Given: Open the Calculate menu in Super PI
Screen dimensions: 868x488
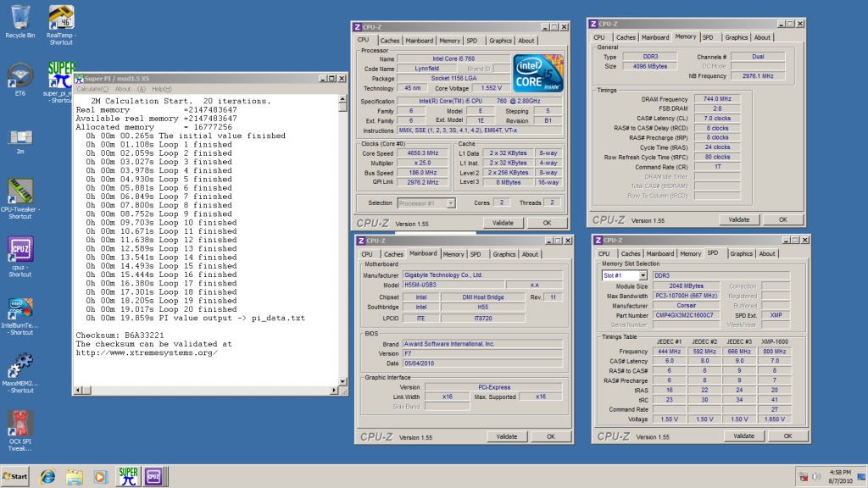Looking at the screenshot, I should [92, 89].
